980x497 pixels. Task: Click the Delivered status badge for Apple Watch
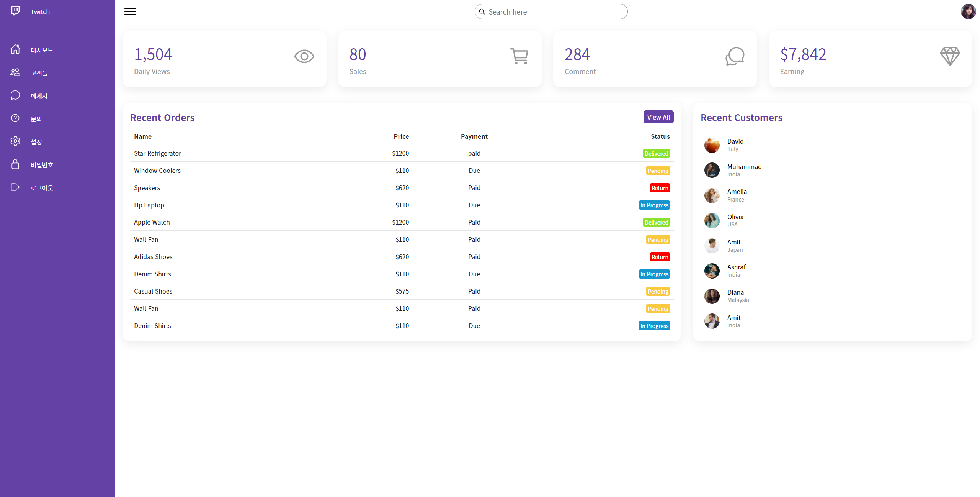[x=656, y=222]
